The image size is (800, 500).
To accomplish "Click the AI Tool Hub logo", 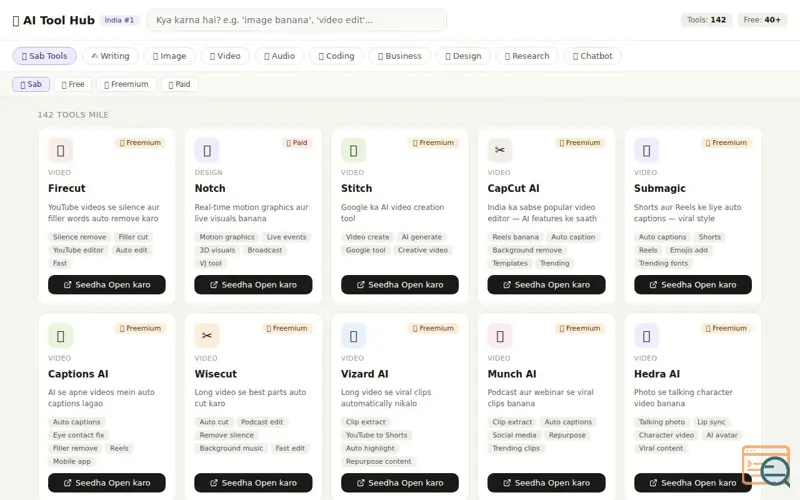I will (54, 20).
